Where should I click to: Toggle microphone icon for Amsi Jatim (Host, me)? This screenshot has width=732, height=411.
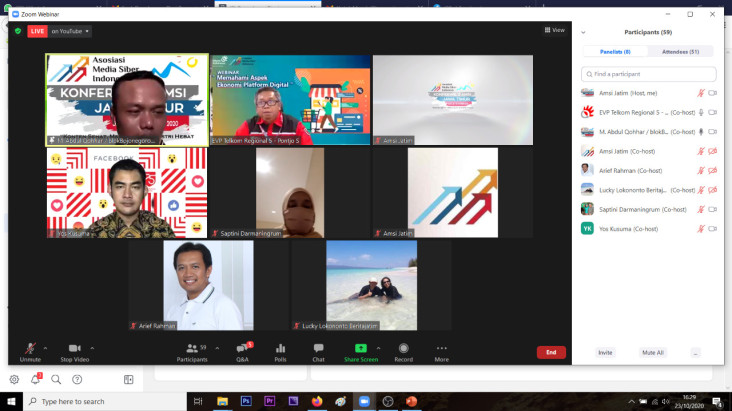click(x=701, y=93)
